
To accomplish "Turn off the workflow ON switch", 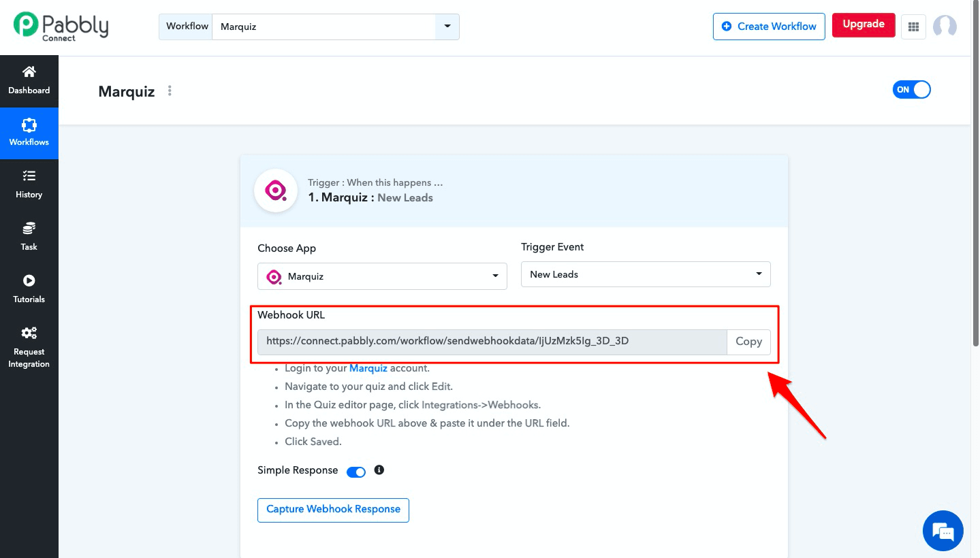I will tap(911, 90).
